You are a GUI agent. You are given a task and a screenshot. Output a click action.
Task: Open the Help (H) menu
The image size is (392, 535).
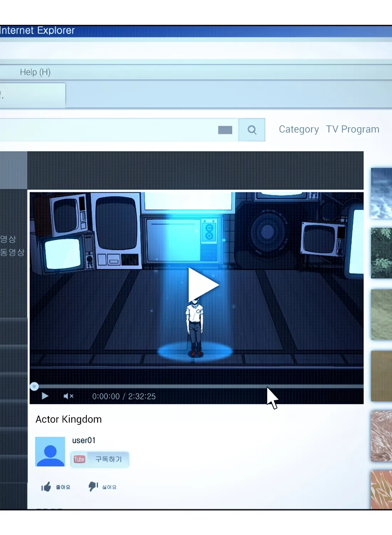coord(35,72)
